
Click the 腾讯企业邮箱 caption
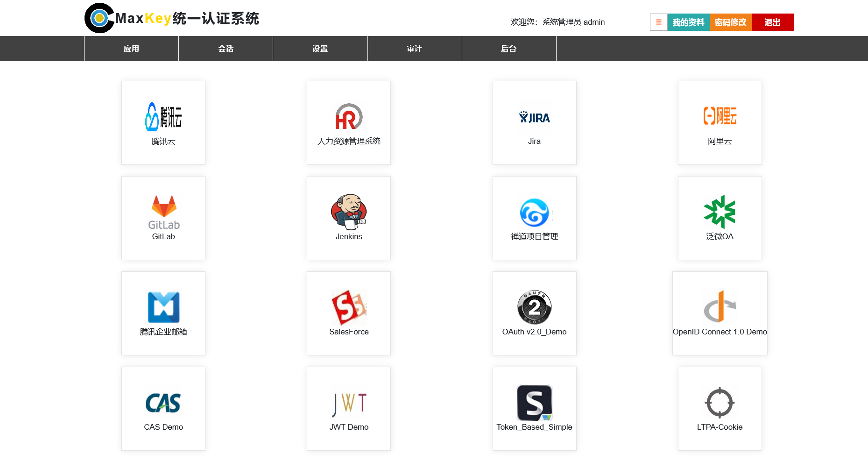pos(163,332)
